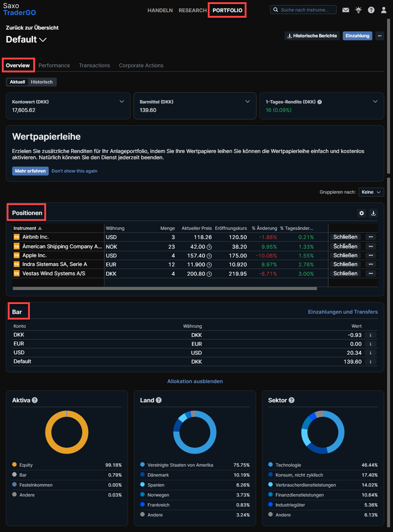Open more options for Apple Inc. row
The height and width of the screenshot is (532, 393).
[x=371, y=255]
